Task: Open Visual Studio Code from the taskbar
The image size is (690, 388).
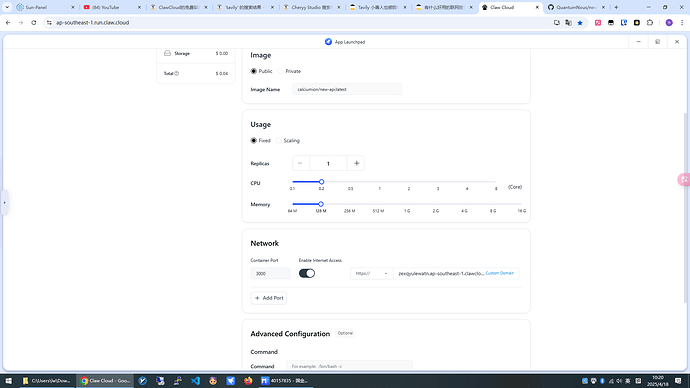Action: pos(195,381)
